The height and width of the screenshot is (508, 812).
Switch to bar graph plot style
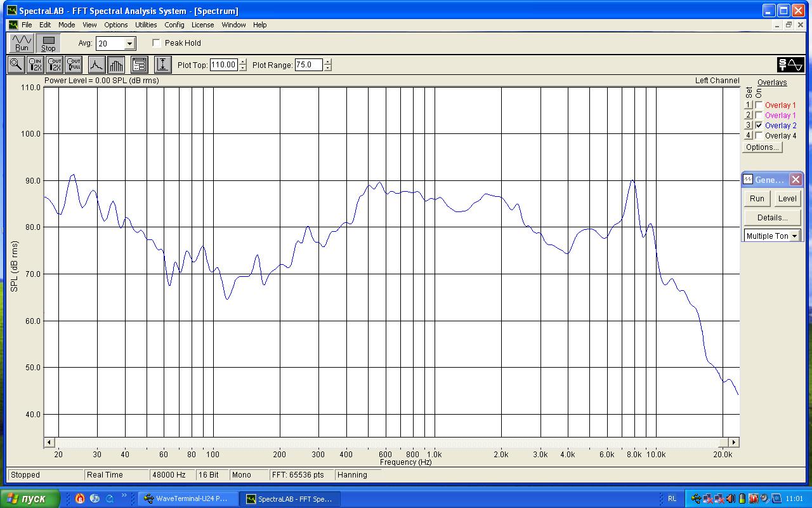tap(116, 65)
